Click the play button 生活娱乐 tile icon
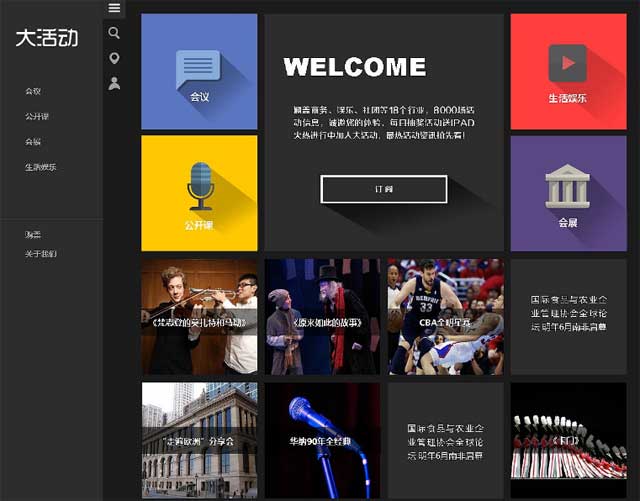 (567, 64)
